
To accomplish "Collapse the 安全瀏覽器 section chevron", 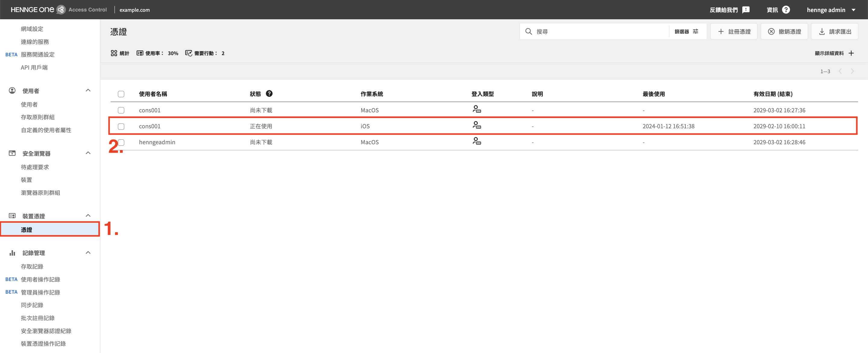I will pyautogui.click(x=88, y=153).
